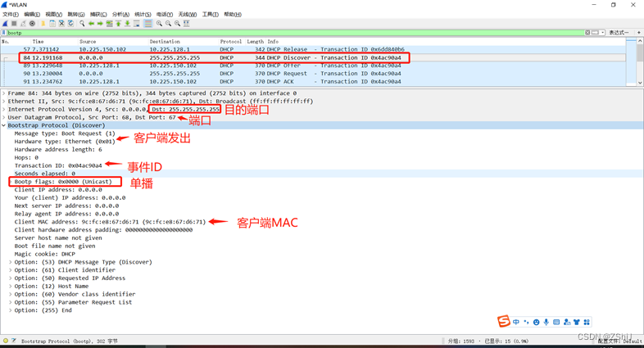
Task: Restart the current capture
Action: pos(23,24)
